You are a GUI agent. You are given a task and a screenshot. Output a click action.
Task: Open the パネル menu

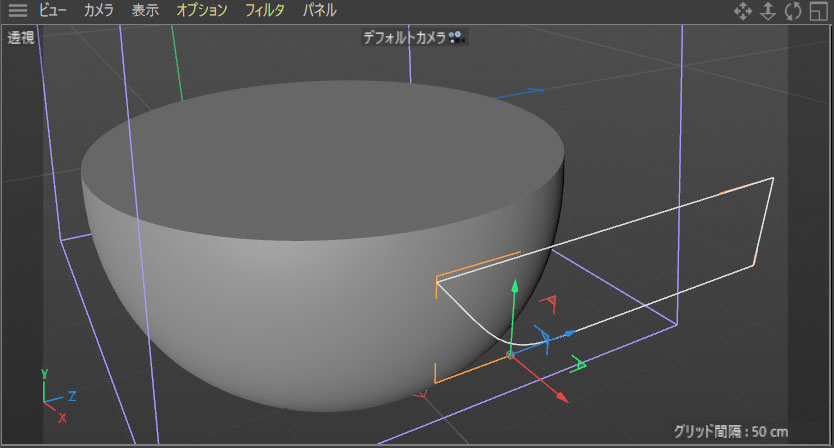[320, 11]
